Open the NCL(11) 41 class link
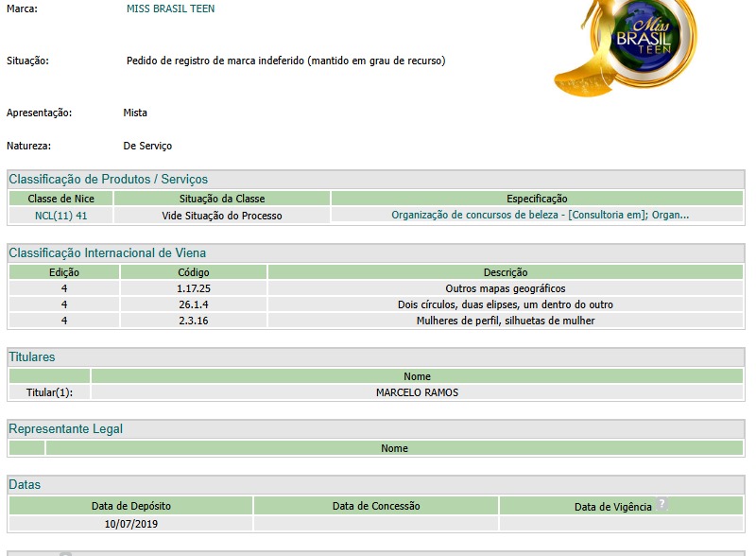This screenshot has width=756, height=556. point(60,216)
